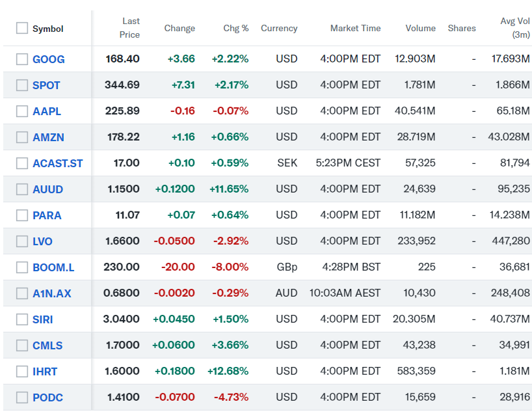Click the Market Time column header
The width and height of the screenshot is (532, 417).
click(x=355, y=29)
